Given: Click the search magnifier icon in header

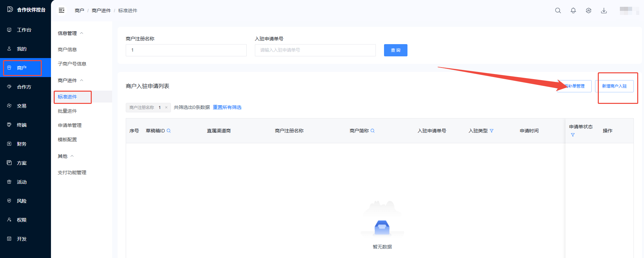Looking at the screenshot, I should [x=558, y=11].
